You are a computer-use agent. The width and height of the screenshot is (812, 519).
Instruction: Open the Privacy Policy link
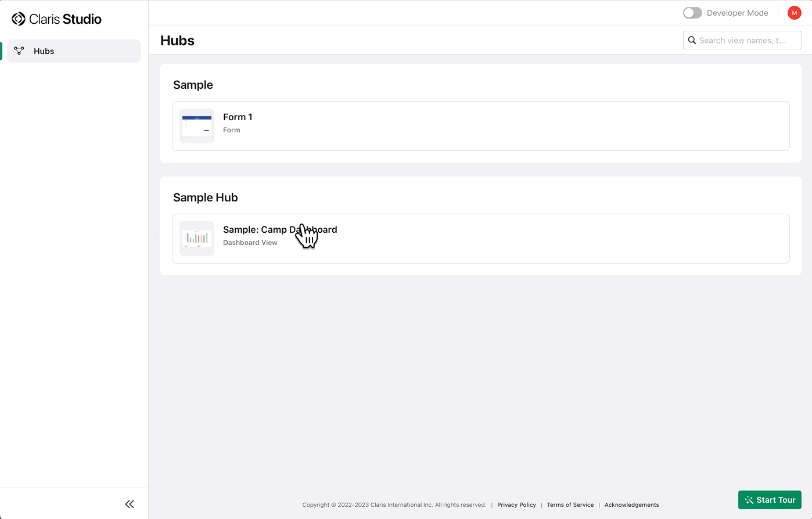tap(516, 505)
